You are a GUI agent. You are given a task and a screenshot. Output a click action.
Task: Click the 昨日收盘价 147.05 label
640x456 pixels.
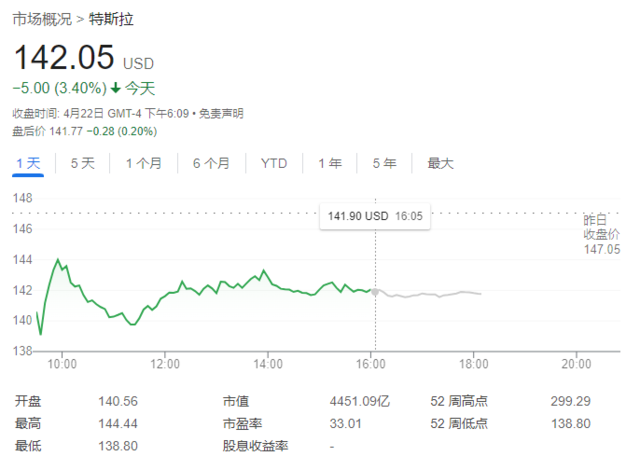(602, 235)
